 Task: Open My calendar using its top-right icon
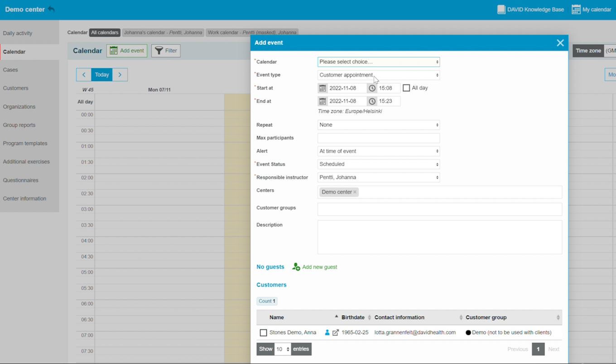click(575, 9)
